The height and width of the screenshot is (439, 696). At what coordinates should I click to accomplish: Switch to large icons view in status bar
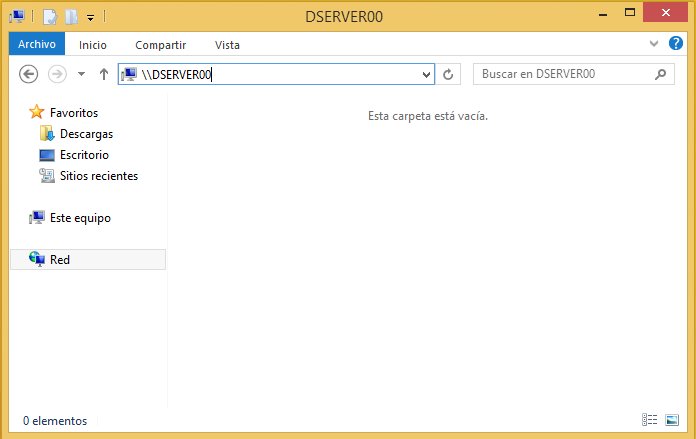[x=672, y=419]
